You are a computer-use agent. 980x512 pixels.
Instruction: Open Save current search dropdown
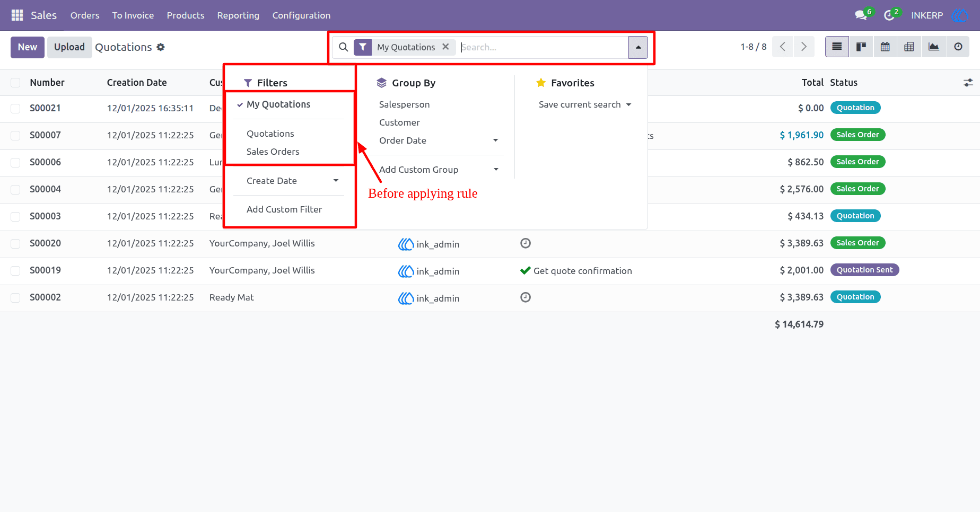click(585, 104)
